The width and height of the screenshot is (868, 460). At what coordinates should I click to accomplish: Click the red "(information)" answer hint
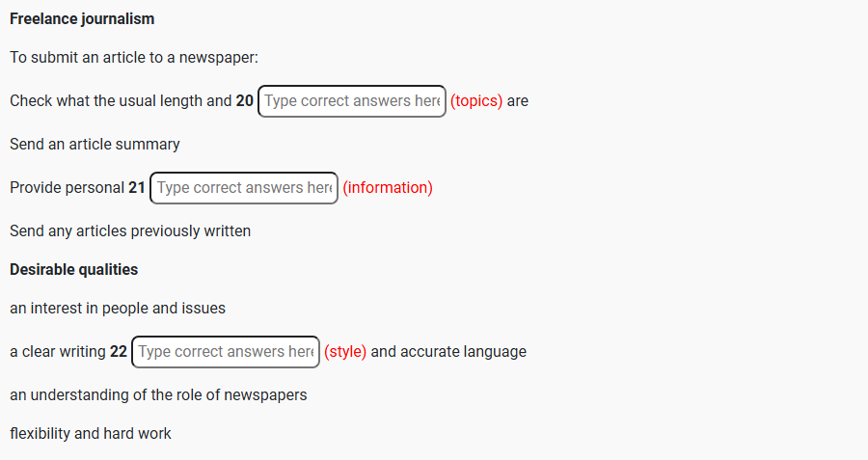click(388, 188)
